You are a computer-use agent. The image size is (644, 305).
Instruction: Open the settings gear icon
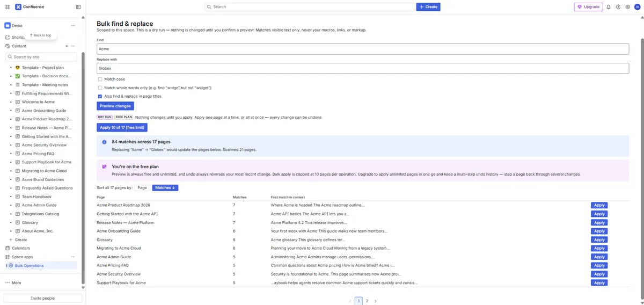pyautogui.click(x=627, y=7)
